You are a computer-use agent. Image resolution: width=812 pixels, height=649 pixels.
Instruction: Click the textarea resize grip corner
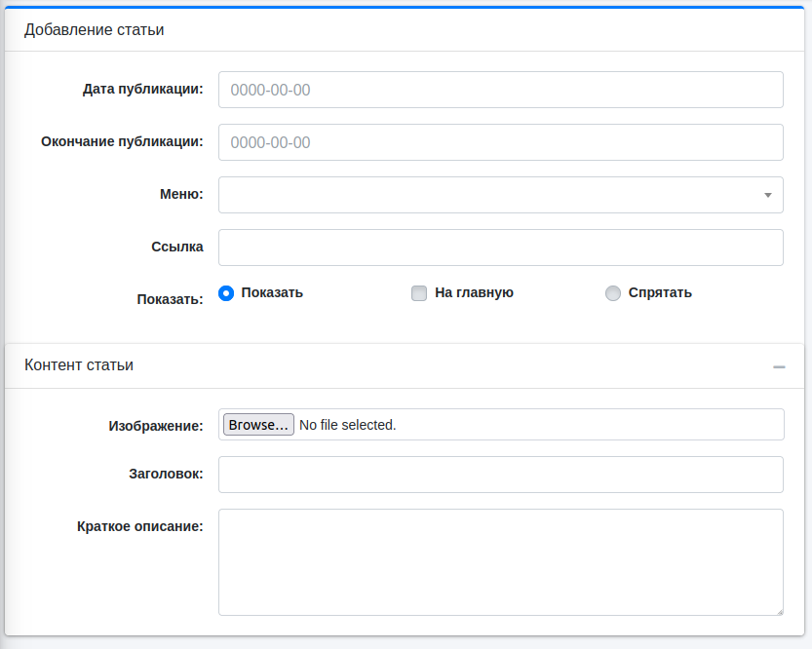pyautogui.click(x=778, y=610)
